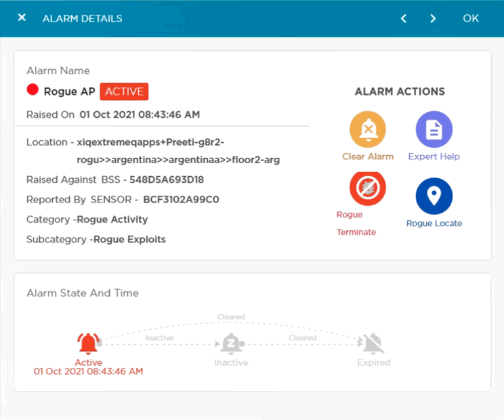Image resolution: width=504 pixels, height=420 pixels.
Task: Click the Raised On date 01 Oct 2021 08:43:46 AM
Action: pyautogui.click(x=140, y=114)
